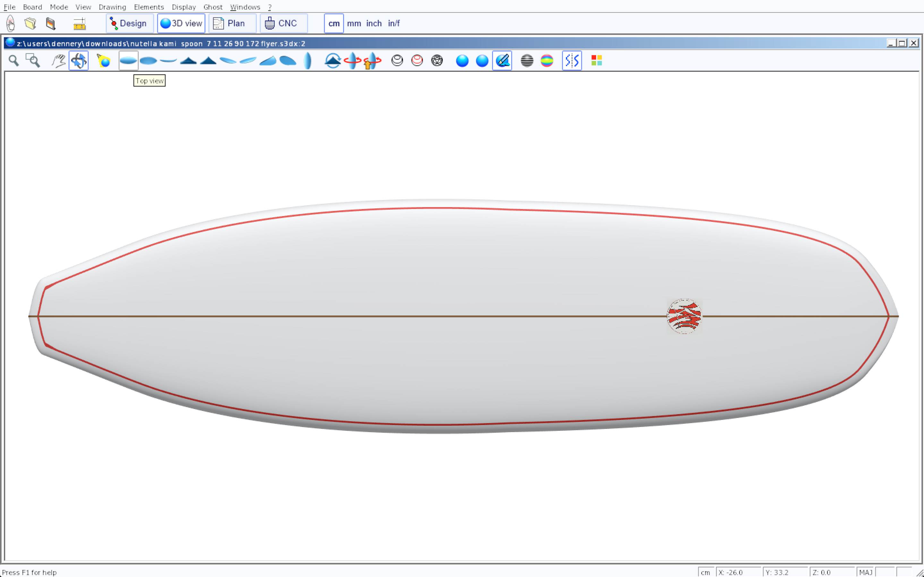This screenshot has width=924, height=577.
Task: Open the CNC mode
Action: click(x=283, y=23)
